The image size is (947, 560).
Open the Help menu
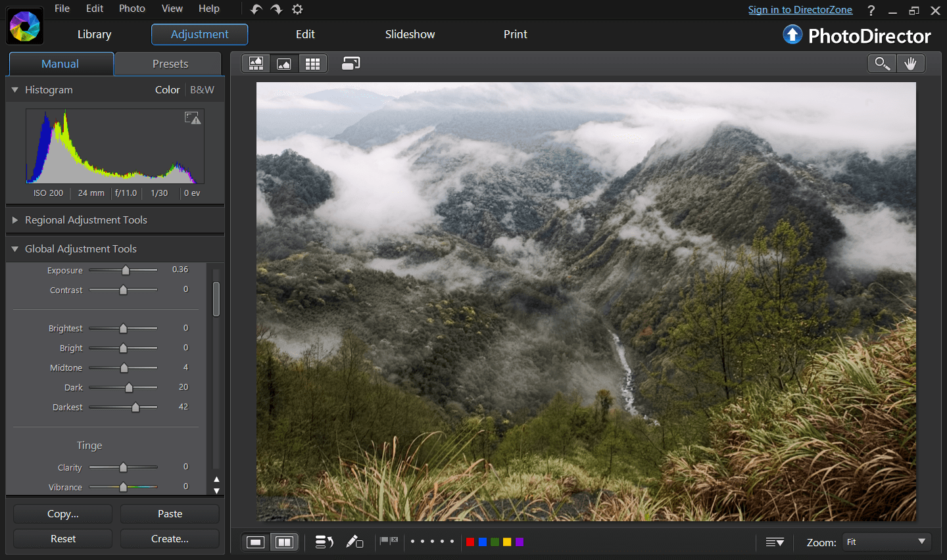coord(209,9)
